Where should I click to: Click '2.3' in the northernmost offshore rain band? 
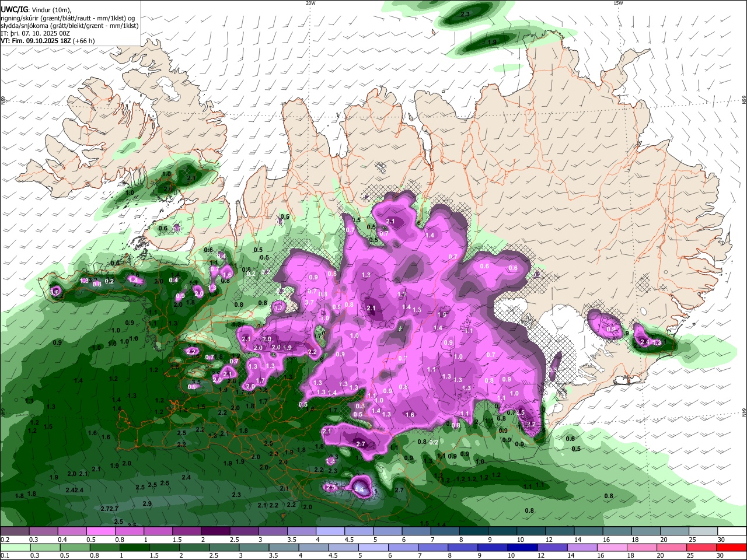pyautogui.click(x=465, y=14)
